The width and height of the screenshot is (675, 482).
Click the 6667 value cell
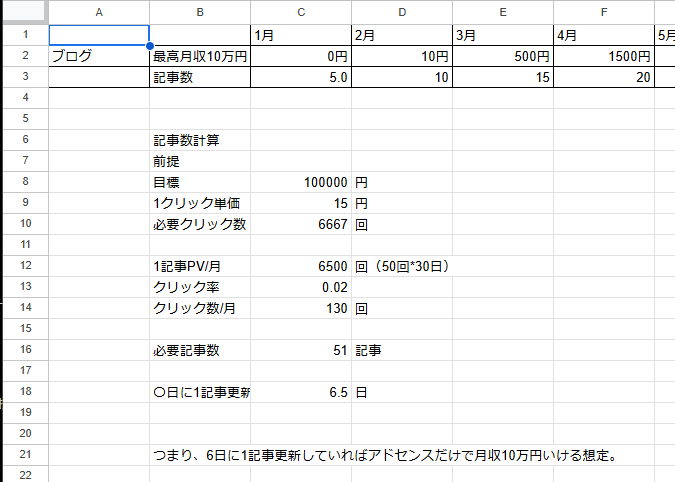coord(300,224)
